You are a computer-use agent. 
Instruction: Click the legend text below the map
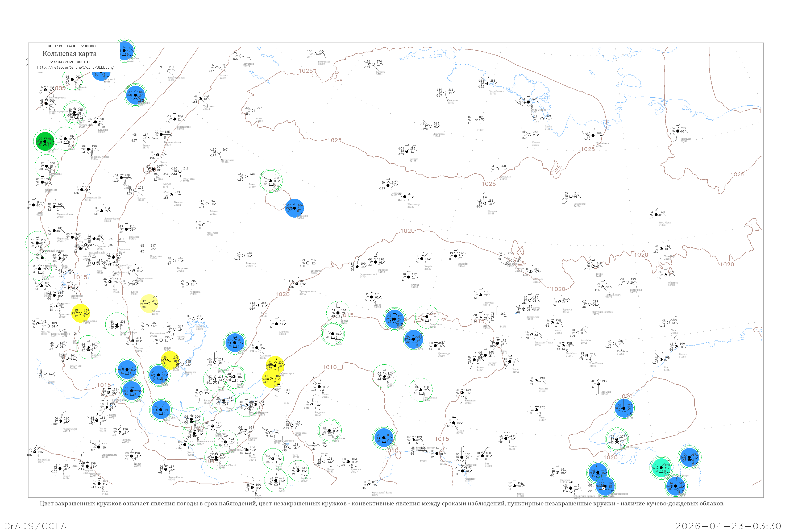pyautogui.click(x=382, y=504)
